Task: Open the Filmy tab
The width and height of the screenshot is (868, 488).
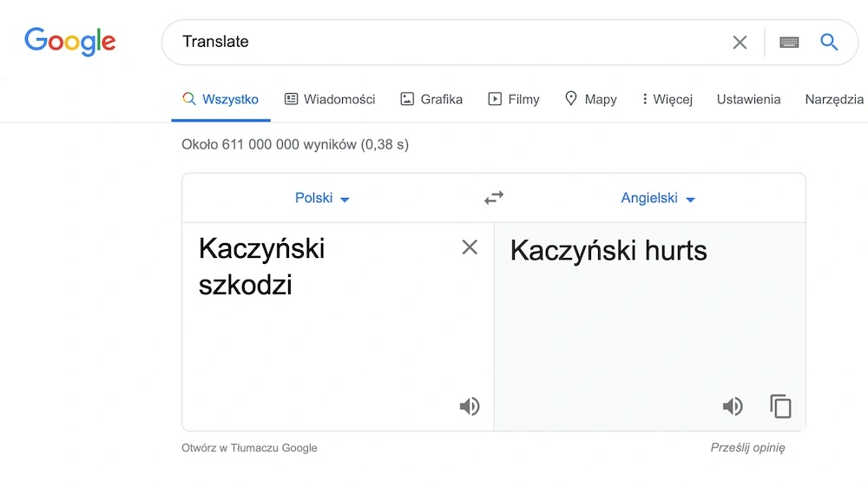Action: tap(514, 99)
